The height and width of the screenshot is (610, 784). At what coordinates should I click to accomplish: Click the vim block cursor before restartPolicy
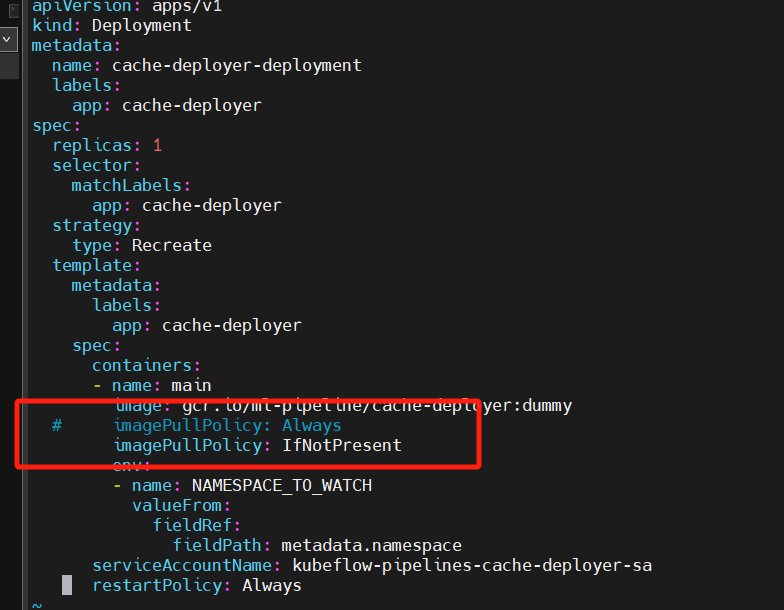point(67,585)
